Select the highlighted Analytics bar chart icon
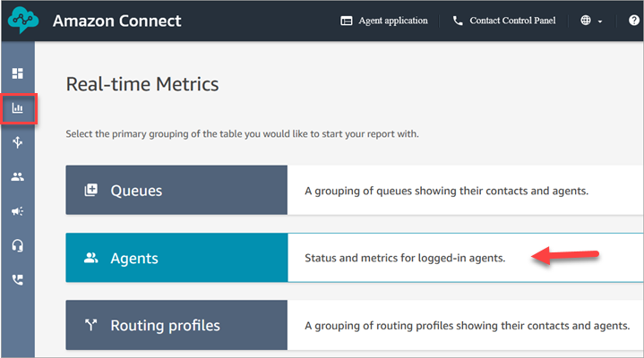This screenshot has width=644, height=358. tap(17, 108)
